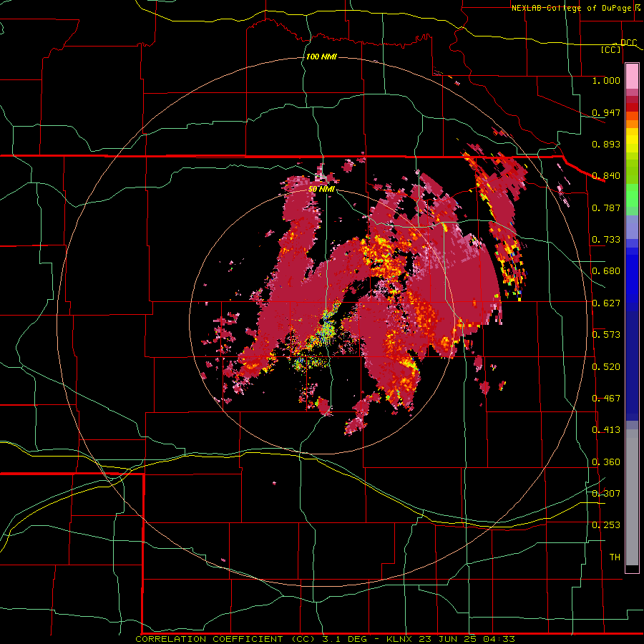Click the 0.573 value on color scale
Image resolution: width=644 pixels, height=644 pixels.
pyautogui.click(x=606, y=335)
